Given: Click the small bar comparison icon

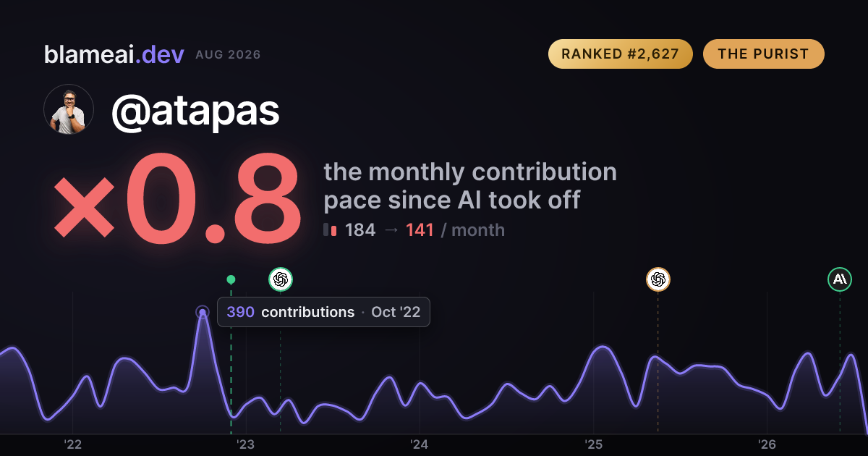Looking at the screenshot, I should [331, 230].
